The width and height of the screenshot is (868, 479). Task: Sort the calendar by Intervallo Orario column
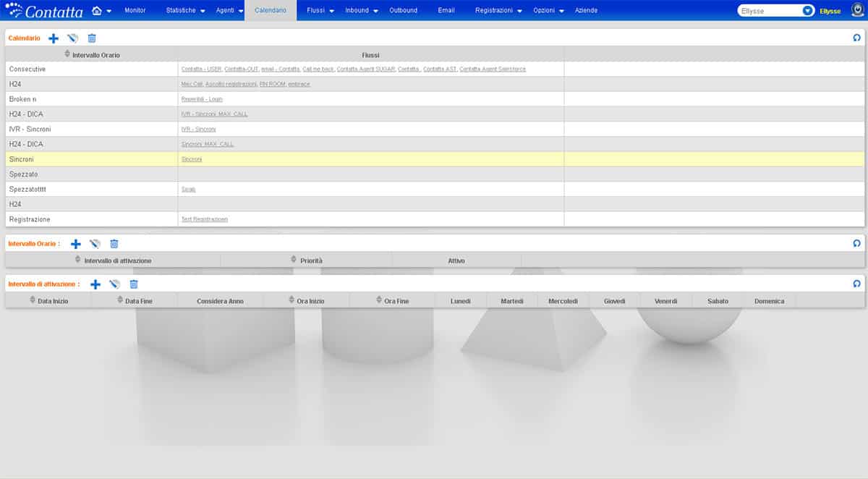[x=91, y=55]
